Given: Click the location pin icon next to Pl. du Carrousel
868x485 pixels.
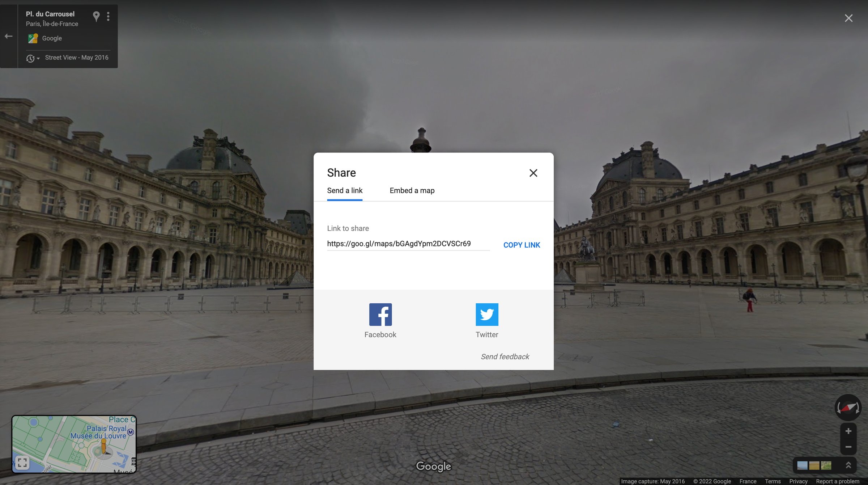Looking at the screenshot, I should coord(96,17).
